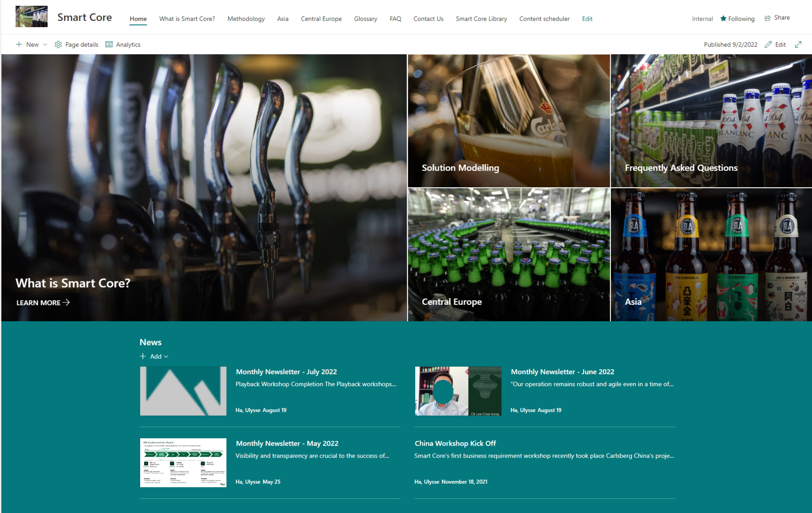
Task: Expand the New dropdown chevron
Action: (x=45, y=44)
